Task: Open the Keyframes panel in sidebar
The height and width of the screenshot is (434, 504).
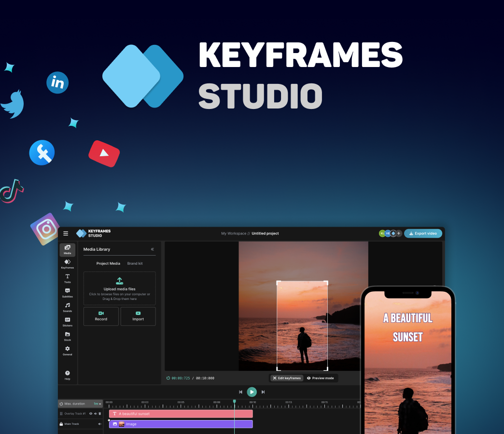Action: 68,264
